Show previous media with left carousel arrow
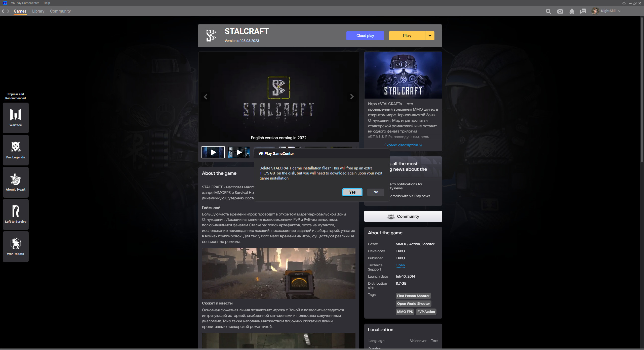The height and width of the screenshot is (350, 644). 206,97
